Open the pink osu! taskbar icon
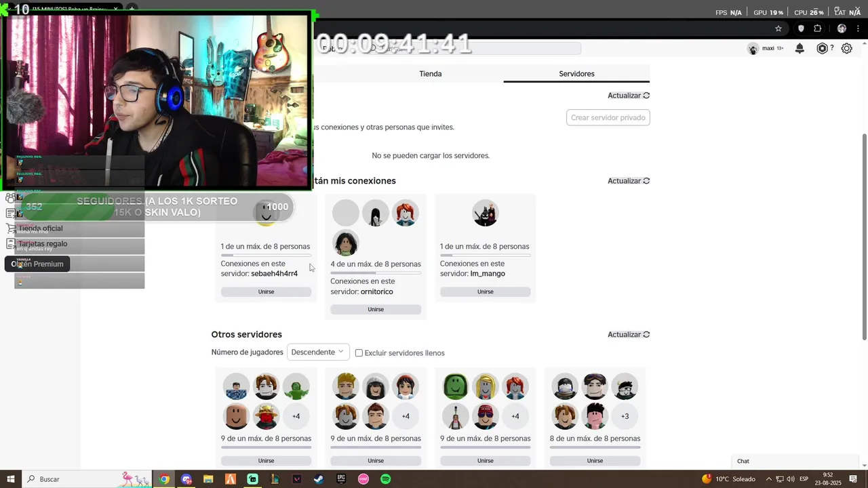The width and height of the screenshot is (868, 488). point(363,479)
